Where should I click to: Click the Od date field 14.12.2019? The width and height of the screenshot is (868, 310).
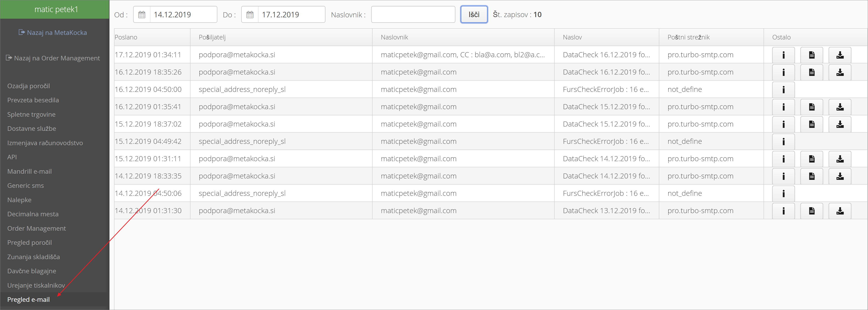tap(183, 15)
